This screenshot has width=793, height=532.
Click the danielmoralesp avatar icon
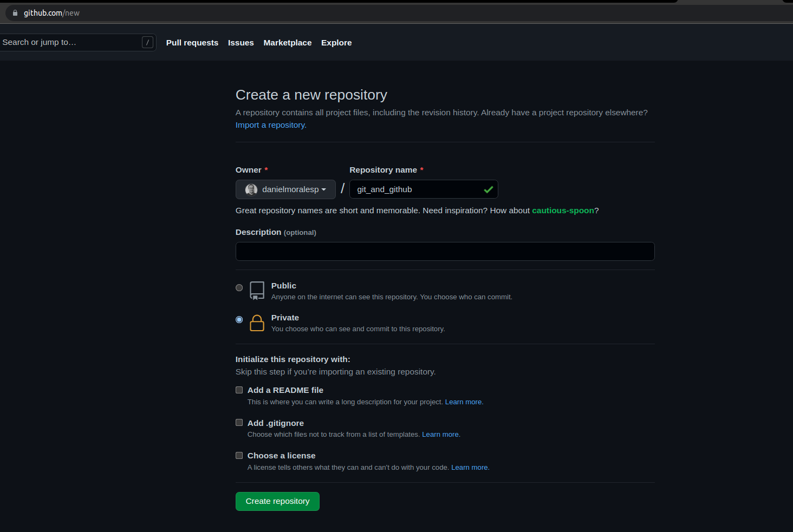[x=251, y=189]
